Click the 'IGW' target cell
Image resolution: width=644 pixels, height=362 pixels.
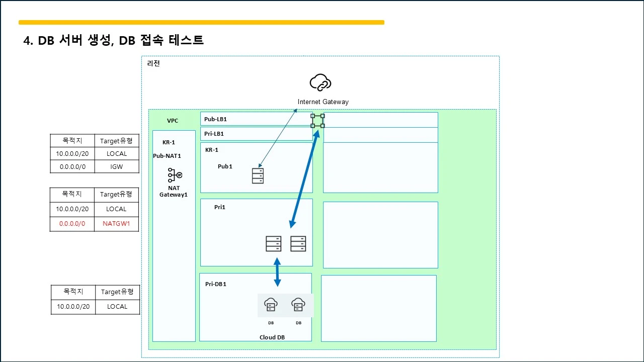coord(117,167)
